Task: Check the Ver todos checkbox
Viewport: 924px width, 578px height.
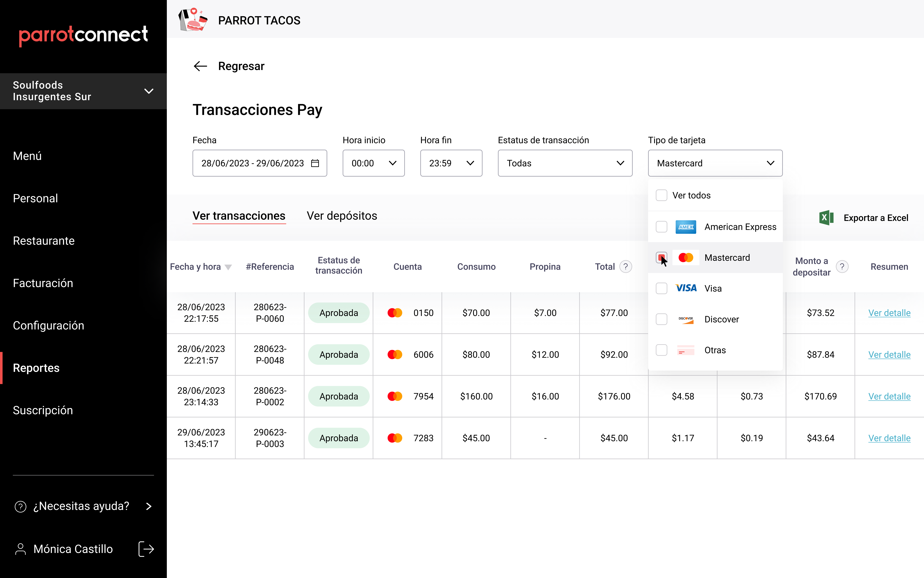Action: click(x=661, y=195)
